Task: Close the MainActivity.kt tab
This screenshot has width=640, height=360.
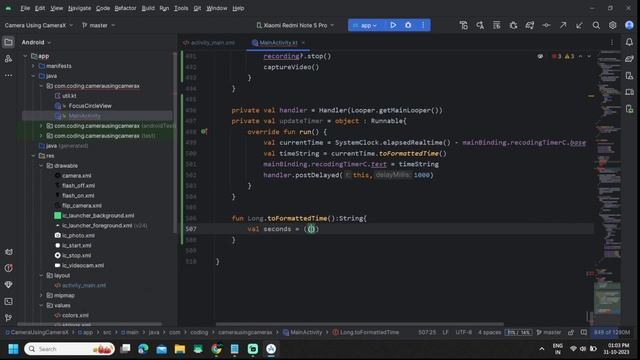Action: 303,42
